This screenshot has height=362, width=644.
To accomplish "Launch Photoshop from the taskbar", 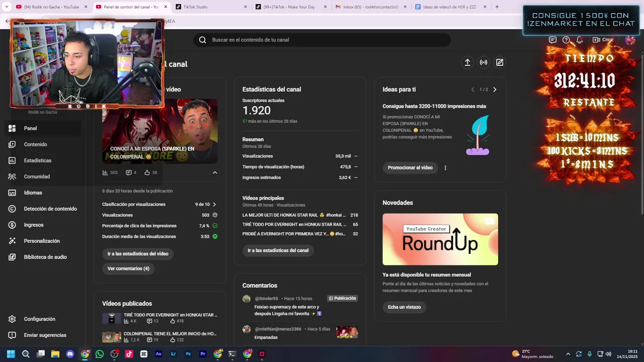I will pos(188,354).
